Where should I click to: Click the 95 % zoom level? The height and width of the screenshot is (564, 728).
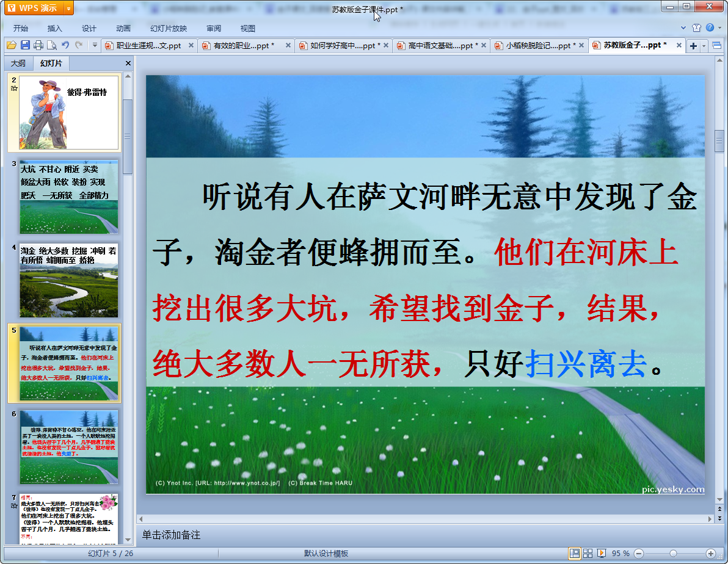(621, 554)
